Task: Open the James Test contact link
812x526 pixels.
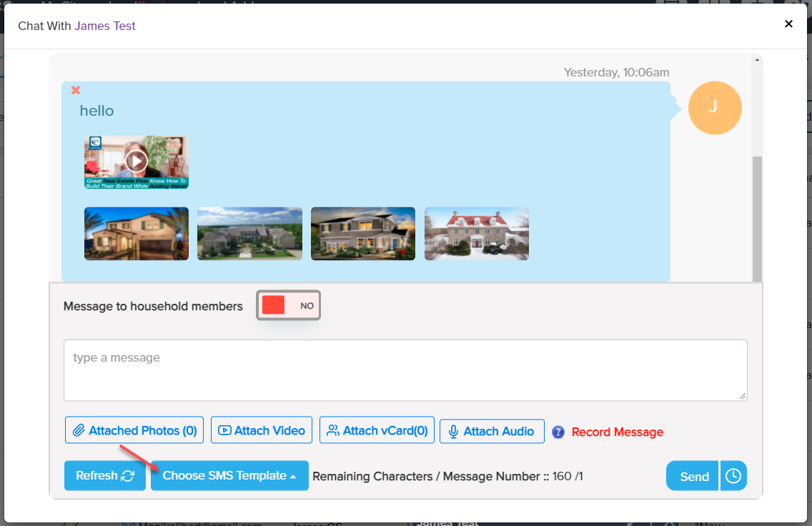Action: (x=105, y=26)
